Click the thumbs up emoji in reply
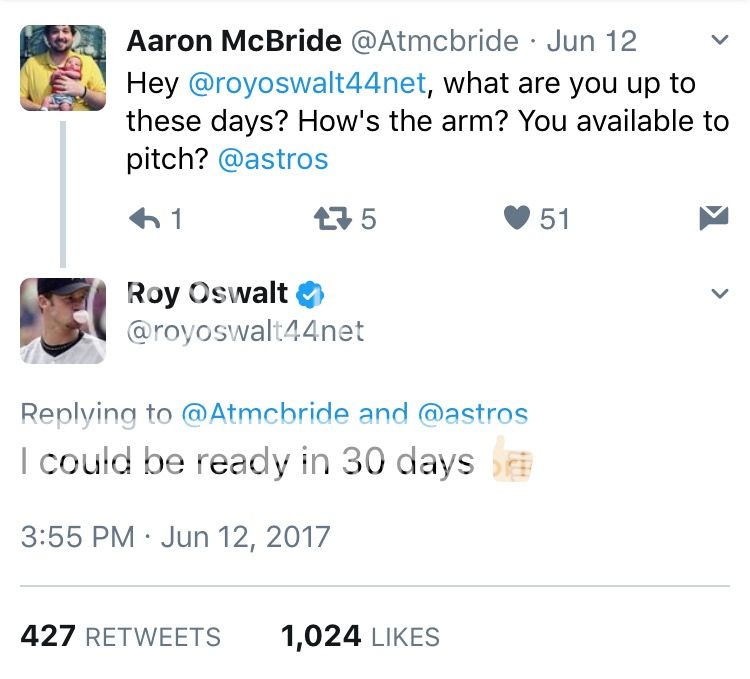This screenshot has height=679, width=750. tap(512, 462)
